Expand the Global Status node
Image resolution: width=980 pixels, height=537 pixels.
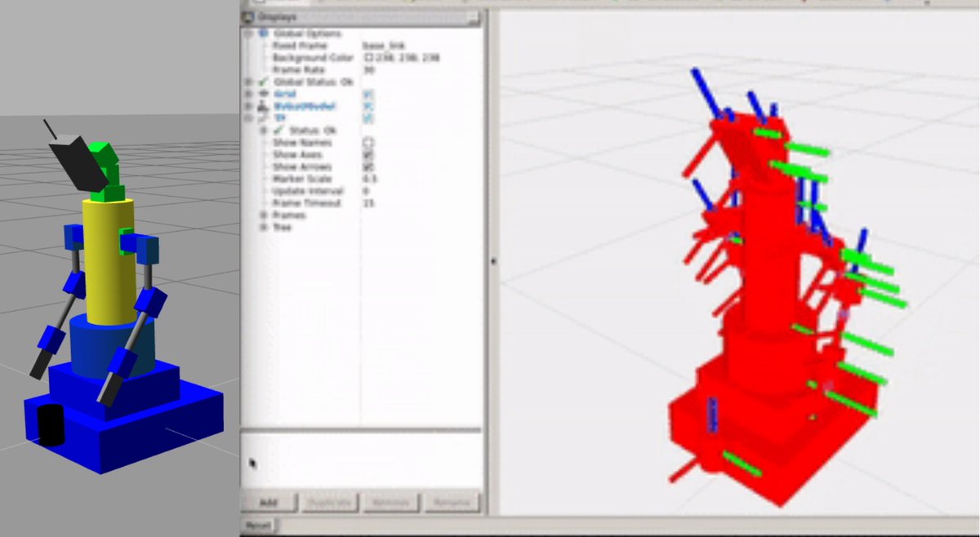tap(249, 82)
